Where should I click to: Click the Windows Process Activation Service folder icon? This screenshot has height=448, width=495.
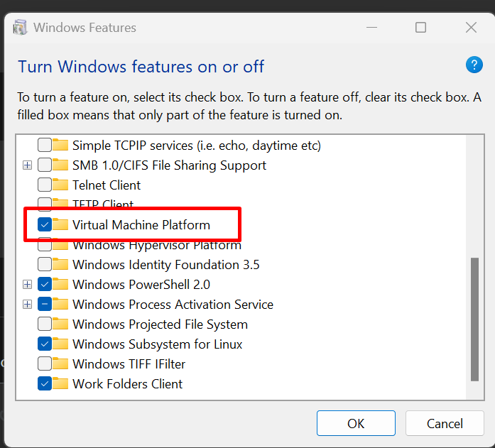60,304
